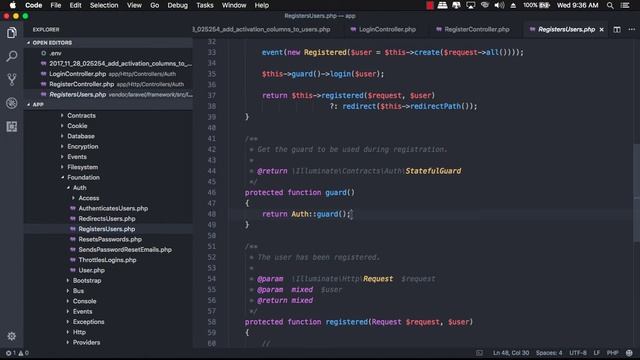Image resolution: width=640 pixels, height=360 pixels.
Task: Open the Go menu
Action: pyautogui.click(x=155, y=5)
